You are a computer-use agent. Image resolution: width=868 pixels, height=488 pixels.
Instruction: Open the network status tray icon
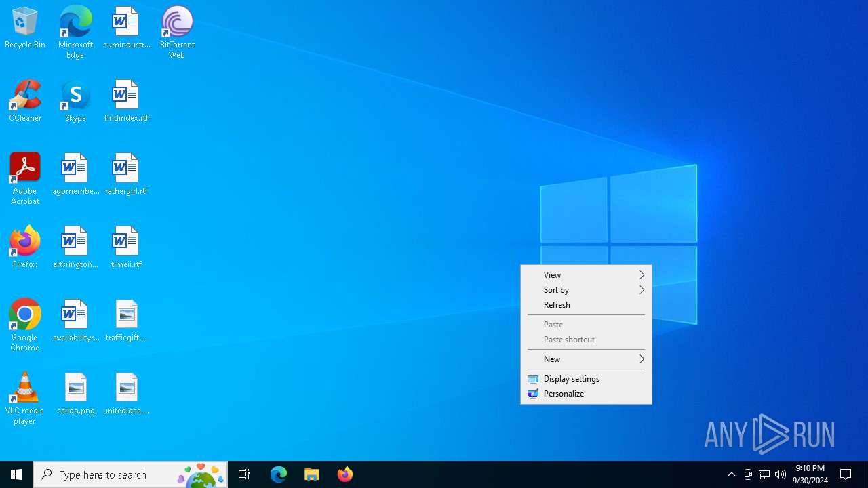764,474
